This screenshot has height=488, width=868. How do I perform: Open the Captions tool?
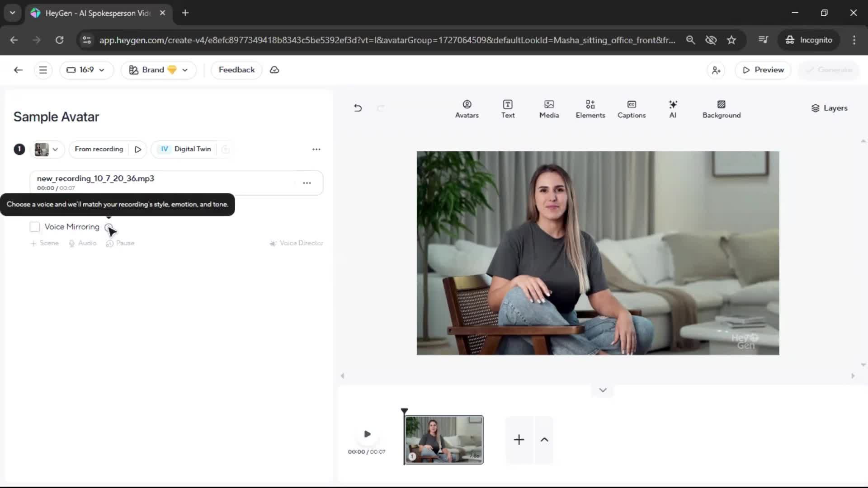coord(631,109)
